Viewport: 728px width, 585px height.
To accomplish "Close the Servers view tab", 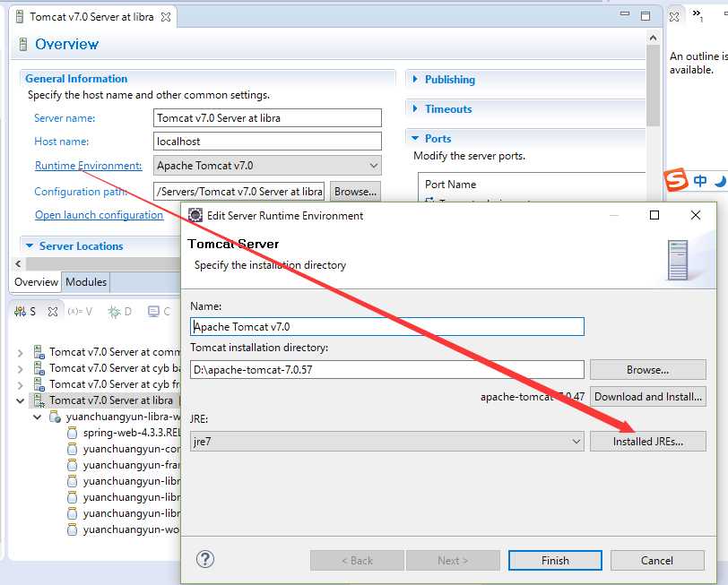I will click(x=53, y=312).
